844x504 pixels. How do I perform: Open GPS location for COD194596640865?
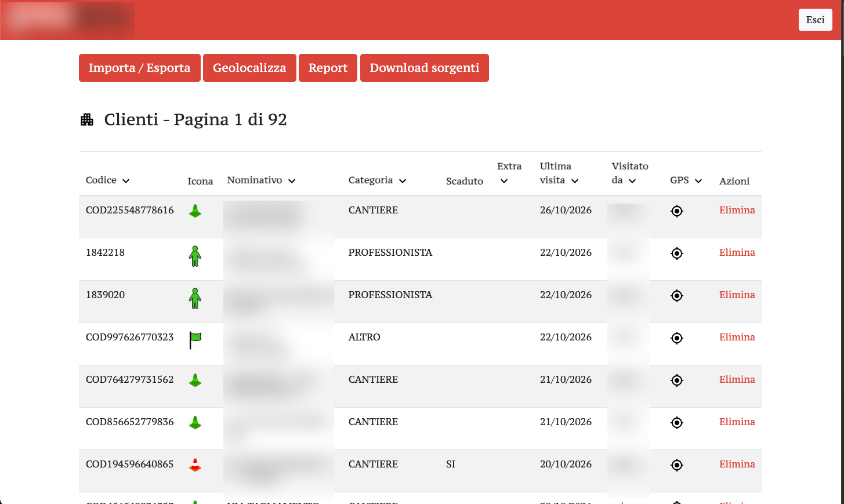[x=677, y=465]
